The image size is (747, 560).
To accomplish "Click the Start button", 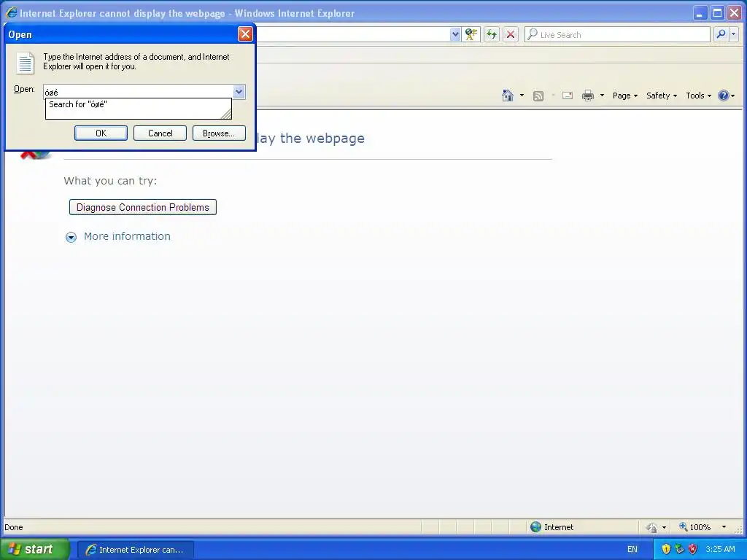I will [34, 549].
